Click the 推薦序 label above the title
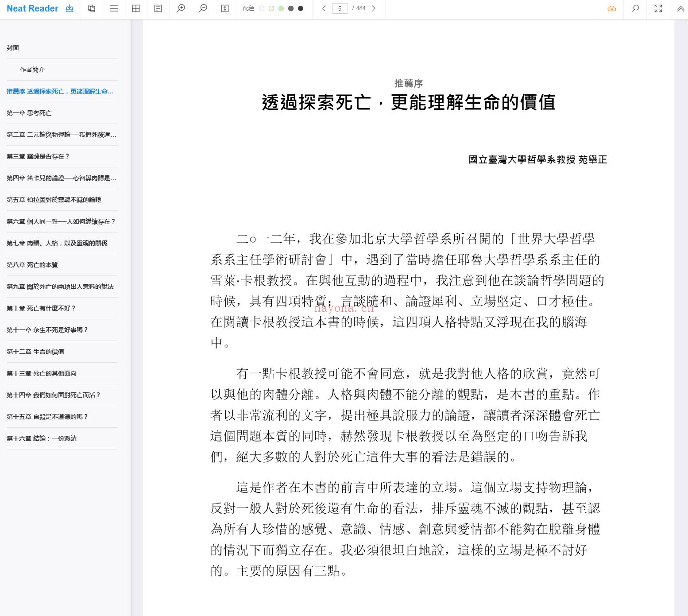 [x=409, y=83]
